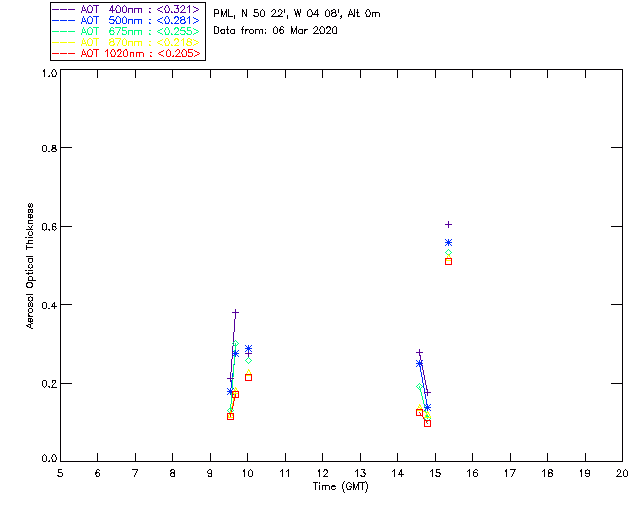Click the y-axis tick label '0.6'
Viewport: 640px width, 512px height.
[x=49, y=227]
